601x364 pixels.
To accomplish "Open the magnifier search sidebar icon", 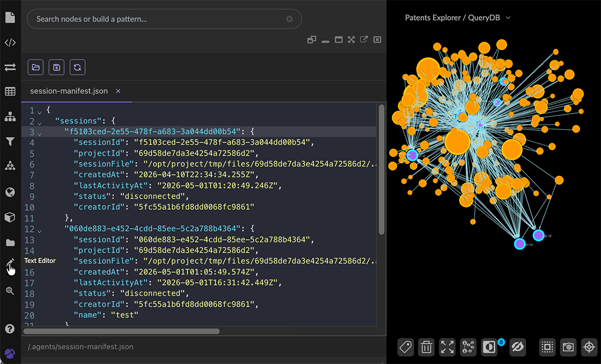I will point(10,291).
